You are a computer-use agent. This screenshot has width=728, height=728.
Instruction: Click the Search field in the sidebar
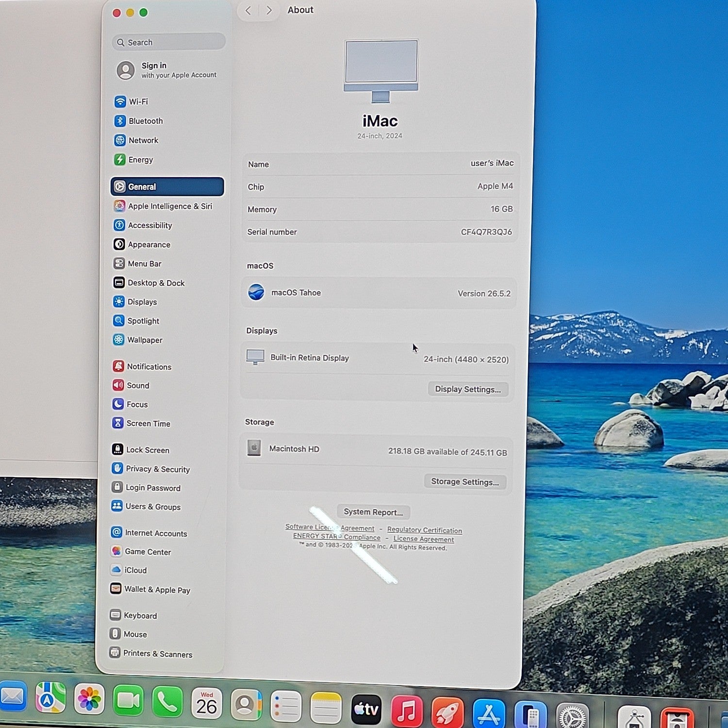point(168,42)
